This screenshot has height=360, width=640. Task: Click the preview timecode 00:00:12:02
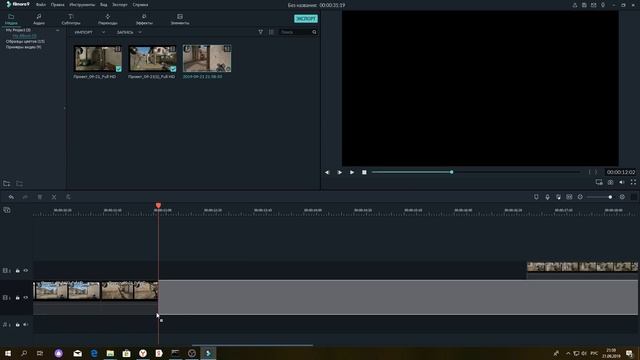click(x=621, y=172)
